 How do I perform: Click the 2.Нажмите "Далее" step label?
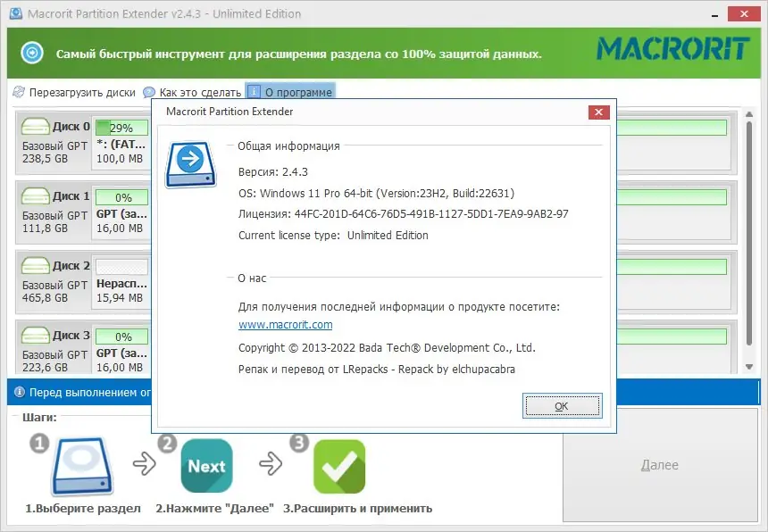pyautogui.click(x=214, y=509)
